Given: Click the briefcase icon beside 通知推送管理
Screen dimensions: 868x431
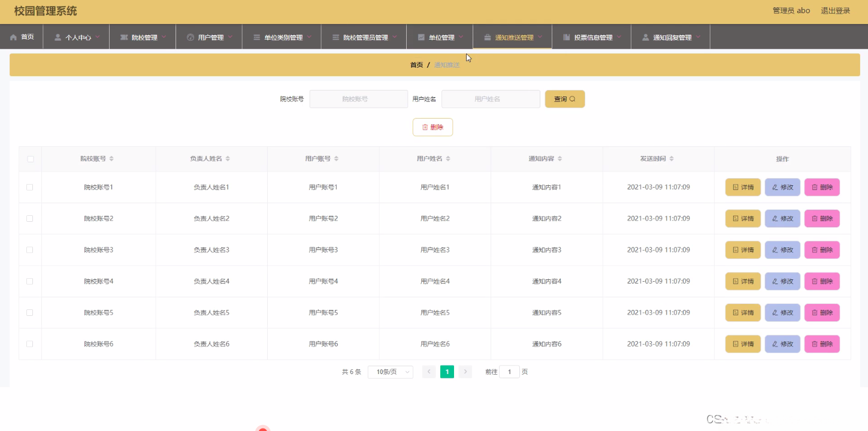Looking at the screenshot, I should coord(488,37).
